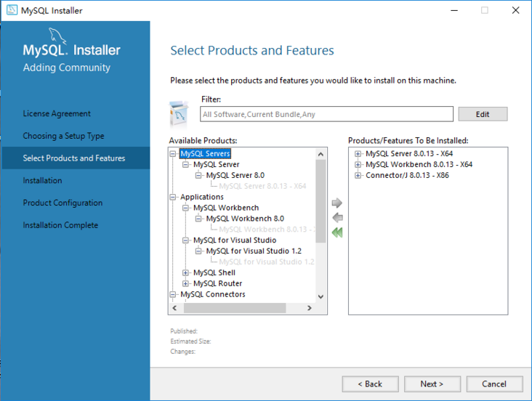The image size is (532, 401).
Task: Click the vertical scrollbar down arrow in Available Products
Action: (321, 297)
